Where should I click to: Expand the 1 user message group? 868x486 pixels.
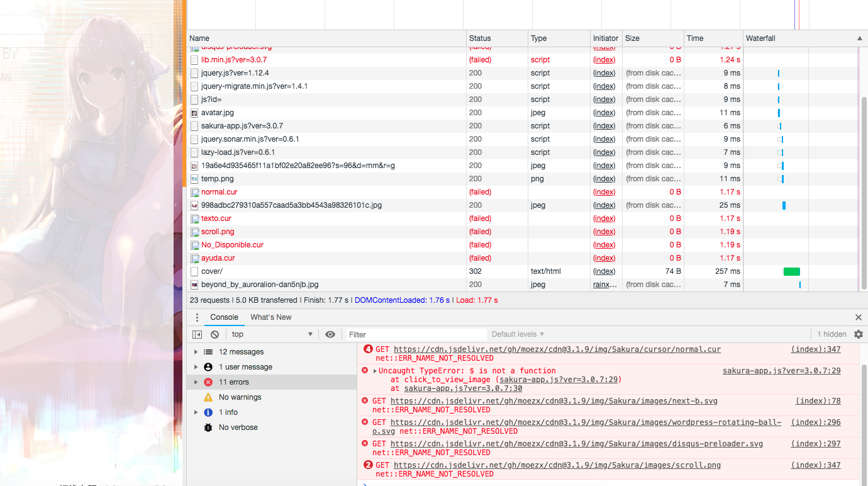(196, 367)
